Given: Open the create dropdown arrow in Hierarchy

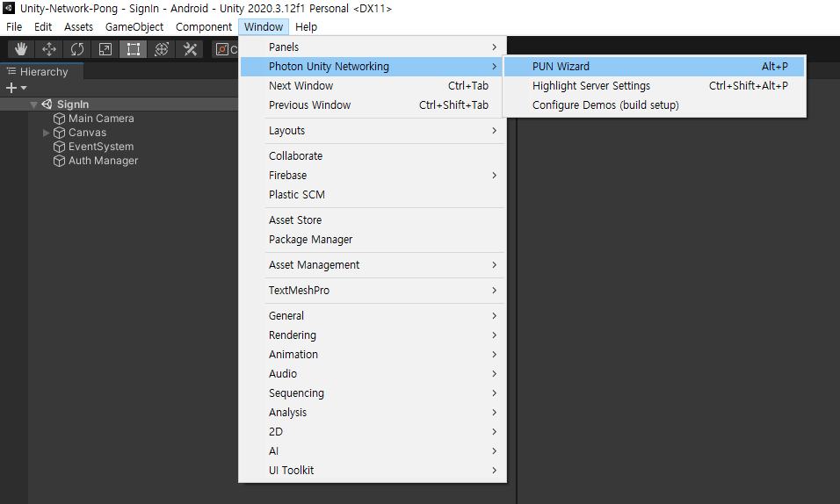Looking at the screenshot, I should coord(24,88).
